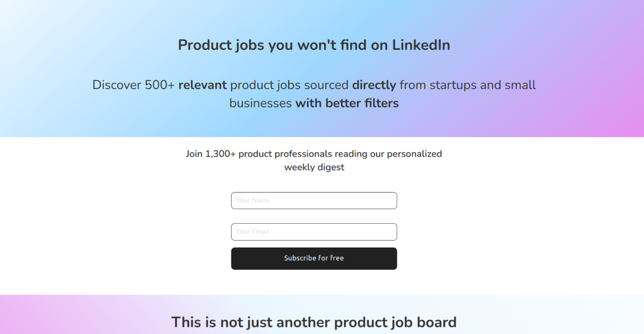Click the word "businesses" in the subtitle
Image resolution: width=644 pixels, height=334 pixels.
(260, 103)
